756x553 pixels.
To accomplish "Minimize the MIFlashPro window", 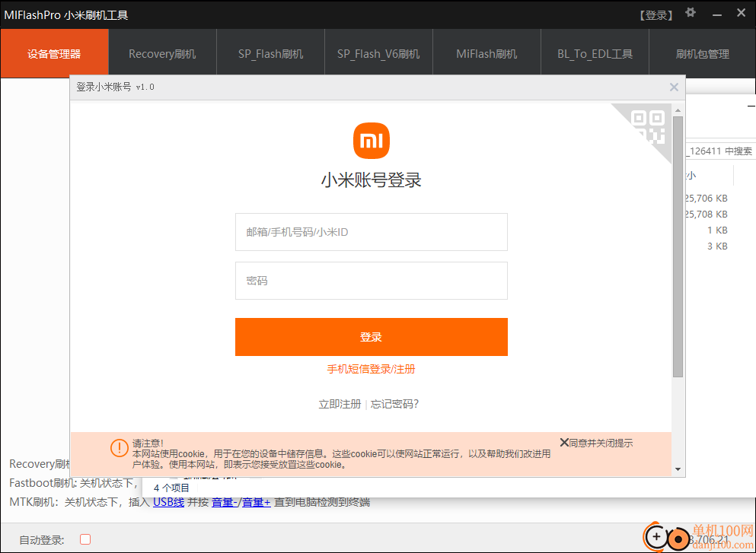I will pos(717,15).
